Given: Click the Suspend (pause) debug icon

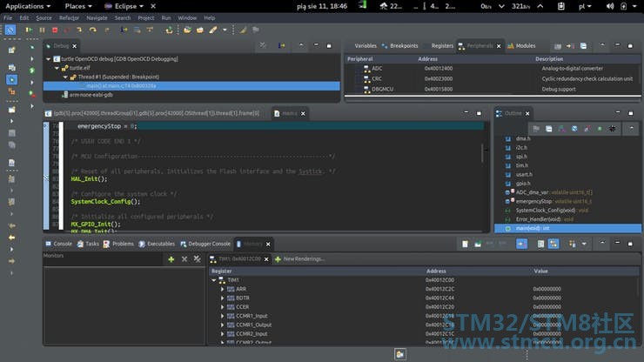Looking at the screenshot, I should 42,30.
